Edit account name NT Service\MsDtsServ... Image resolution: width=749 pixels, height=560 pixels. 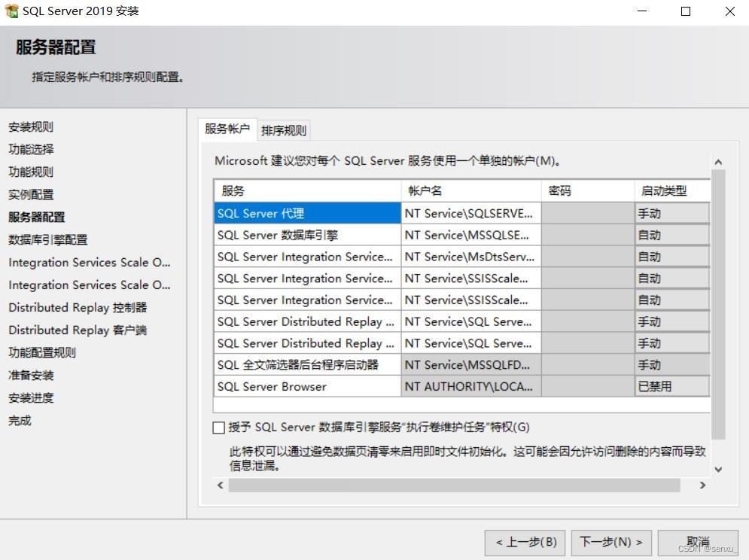click(471, 257)
